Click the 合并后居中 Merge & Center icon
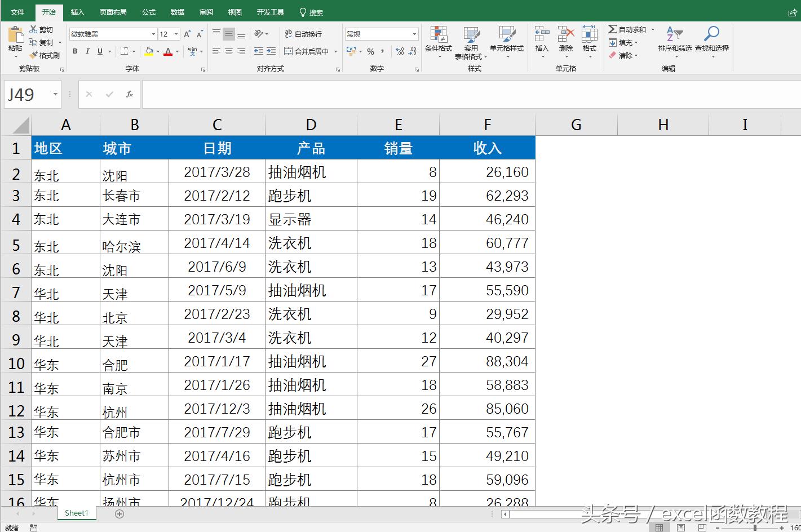The width and height of the screenshot is (801, 532). pos(306,51)
